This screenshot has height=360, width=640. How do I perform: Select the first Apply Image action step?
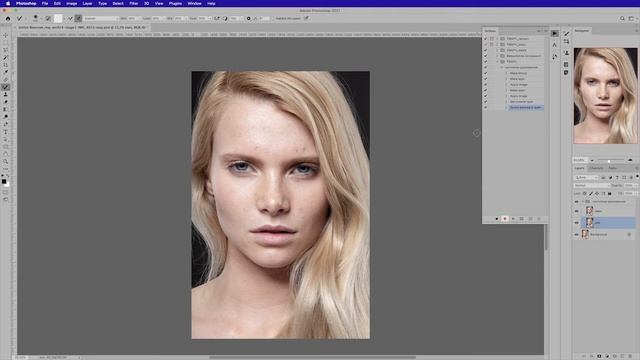(x=518, y=84)
